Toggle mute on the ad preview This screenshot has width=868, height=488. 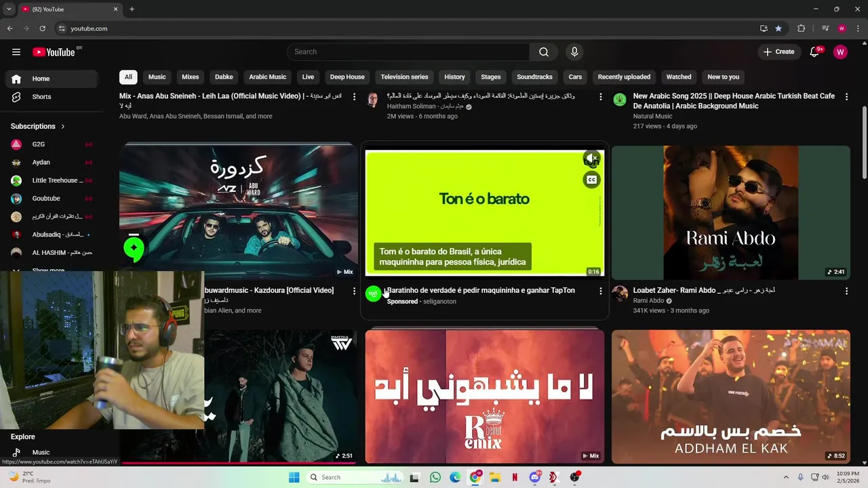click(591, 159)
